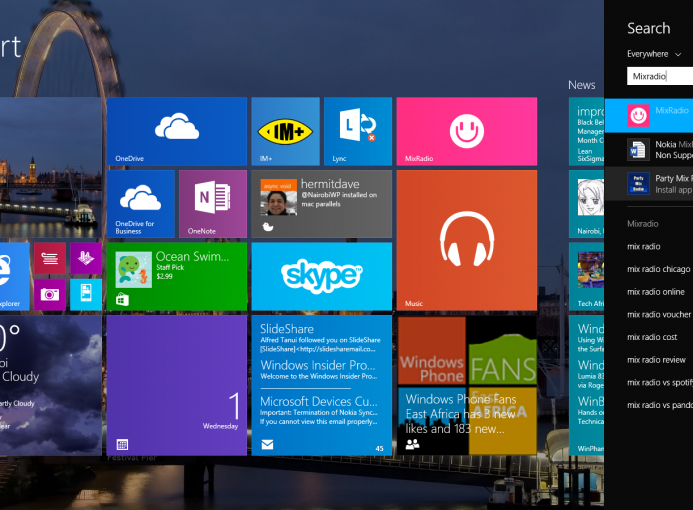Open the Nokia Mix Word document result
The image size is (693, 510).
tap(649, 150)
